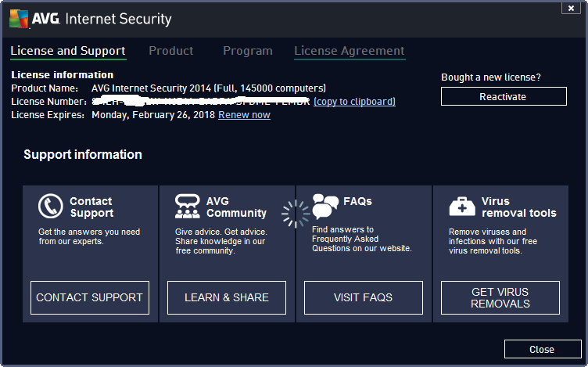Click the Contact Support phone icon
The width and height of the screenshot is (588, 367).
pyautogui.click(x=51, y=207)
